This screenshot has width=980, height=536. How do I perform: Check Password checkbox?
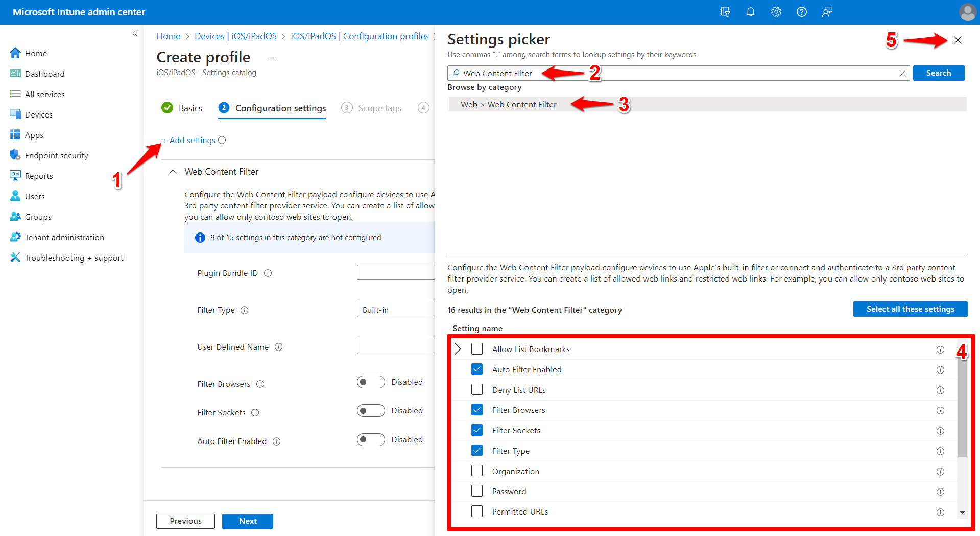477,491
